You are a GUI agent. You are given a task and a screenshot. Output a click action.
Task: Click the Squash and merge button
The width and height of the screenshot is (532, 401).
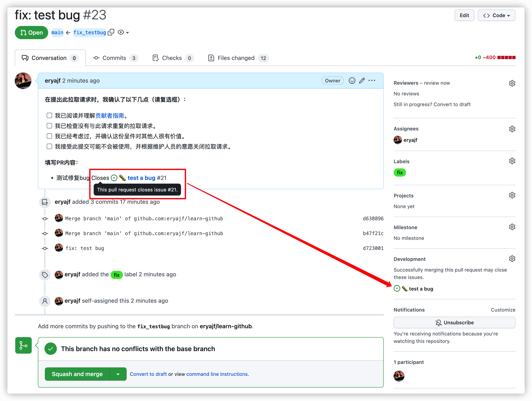77,374
